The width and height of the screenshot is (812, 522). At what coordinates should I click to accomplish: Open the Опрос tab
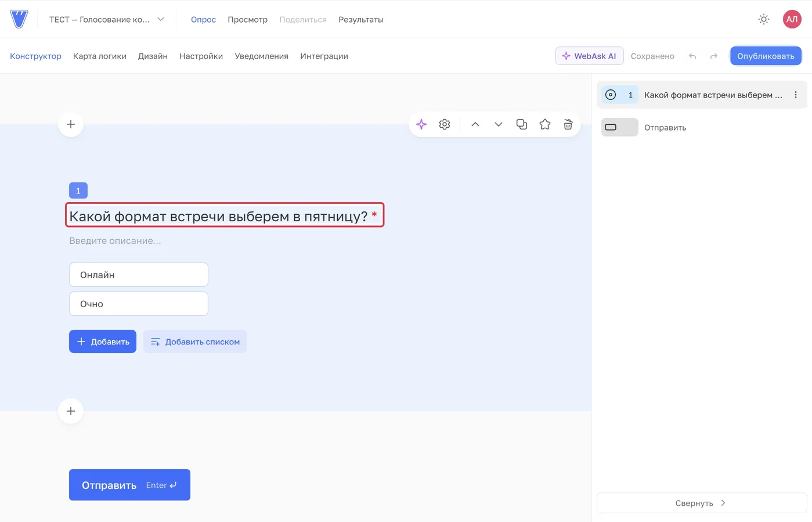tap(203, 20)
